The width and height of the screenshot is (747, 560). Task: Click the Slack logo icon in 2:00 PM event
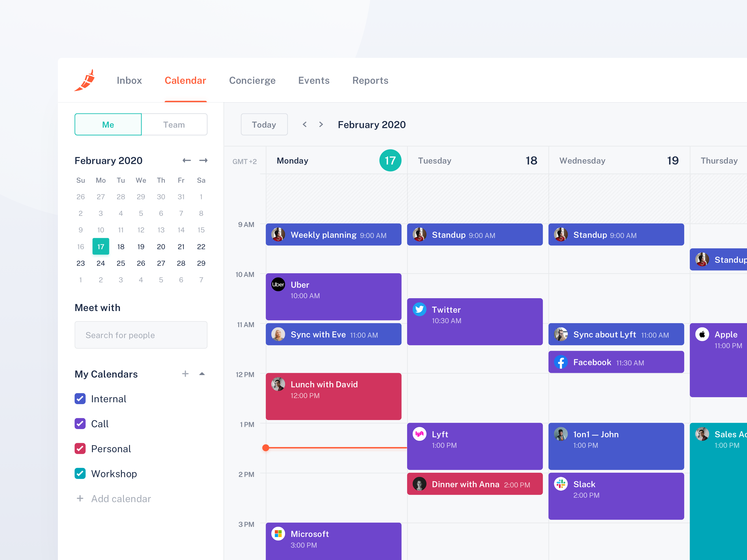[x=561, y=484]
